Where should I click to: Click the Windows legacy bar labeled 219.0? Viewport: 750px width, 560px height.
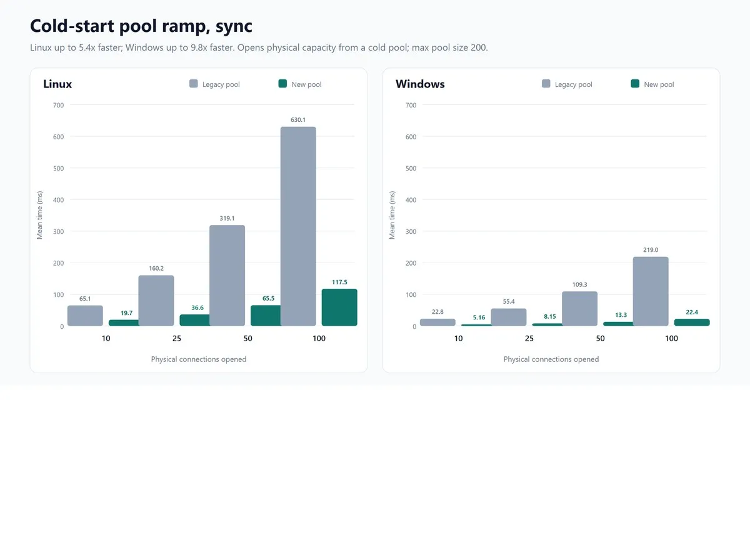651,291
